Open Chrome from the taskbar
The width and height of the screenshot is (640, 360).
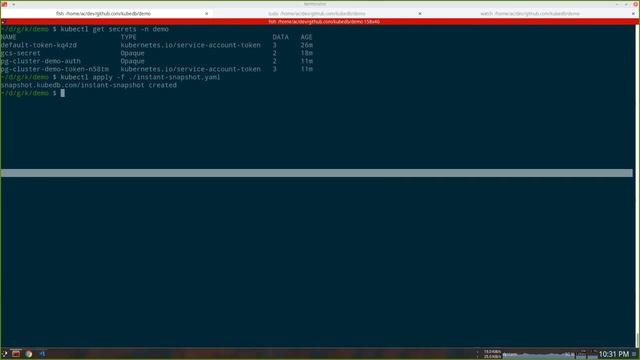[x=29, y=354]
